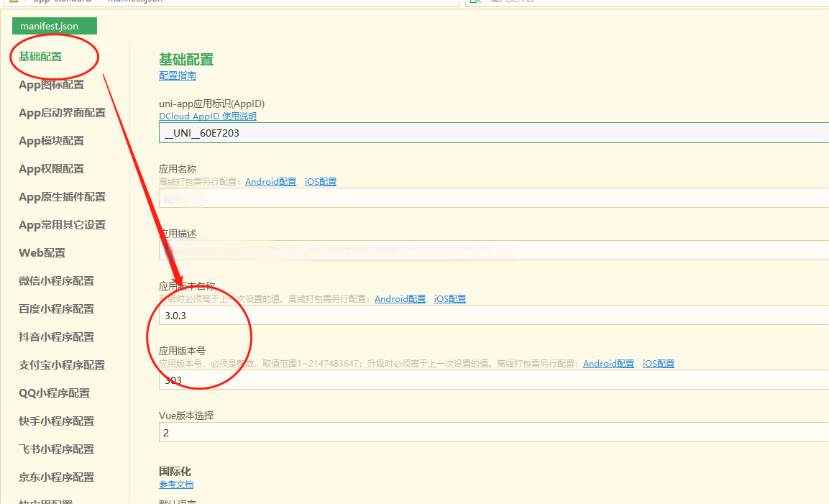Click the 配置指南 link
The height and width of the screenshot is (504, 829).
pos(177,75)
